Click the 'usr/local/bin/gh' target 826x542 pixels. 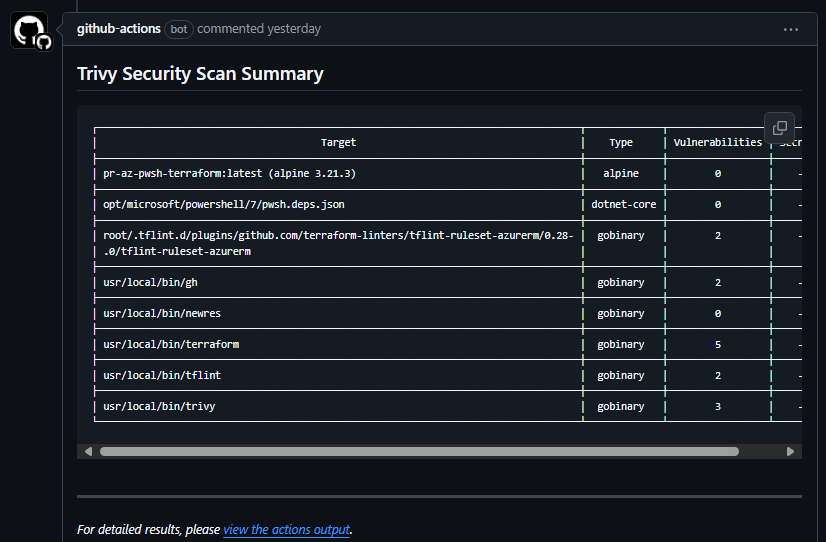150,282
